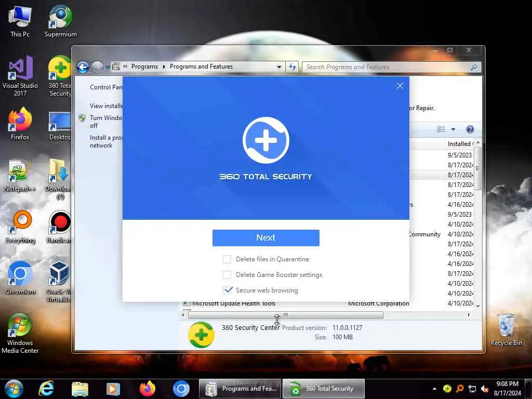Screen dimensions: 532x399
Task: Select Notepad++ desktop shortcut
Action: tap(20, 176)
